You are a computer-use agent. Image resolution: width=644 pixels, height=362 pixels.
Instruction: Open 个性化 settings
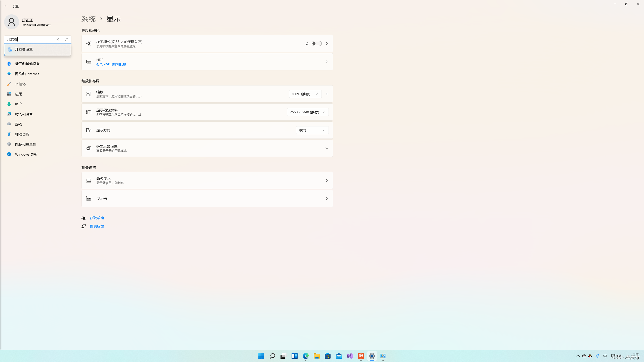click(x=38, y=84)
